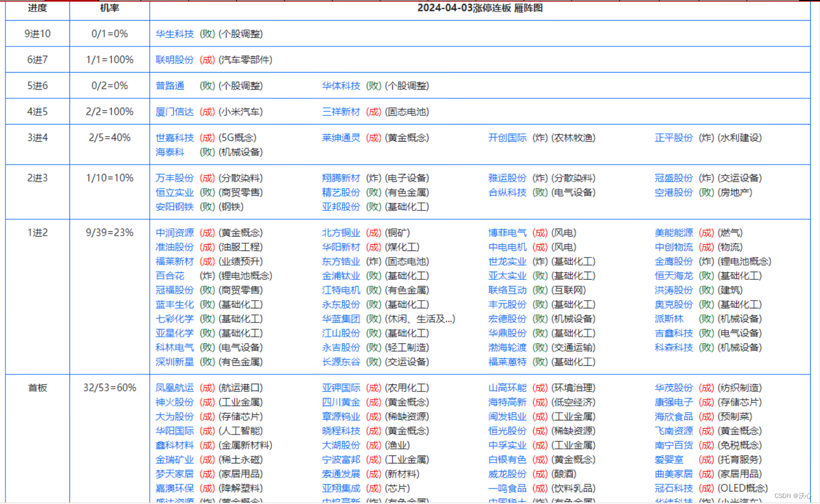Screen dimensions: 820x504
Task: Open the 福莱蒽特 stock link
Action: point(507,362)
